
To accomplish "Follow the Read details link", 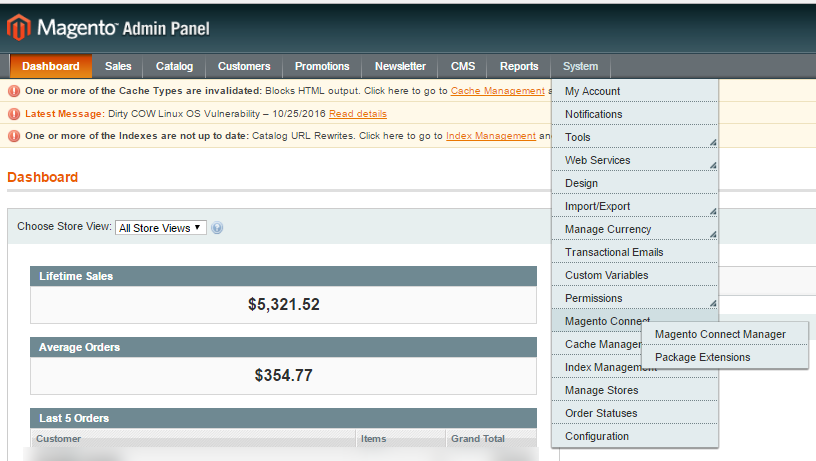I will point(358,113).
